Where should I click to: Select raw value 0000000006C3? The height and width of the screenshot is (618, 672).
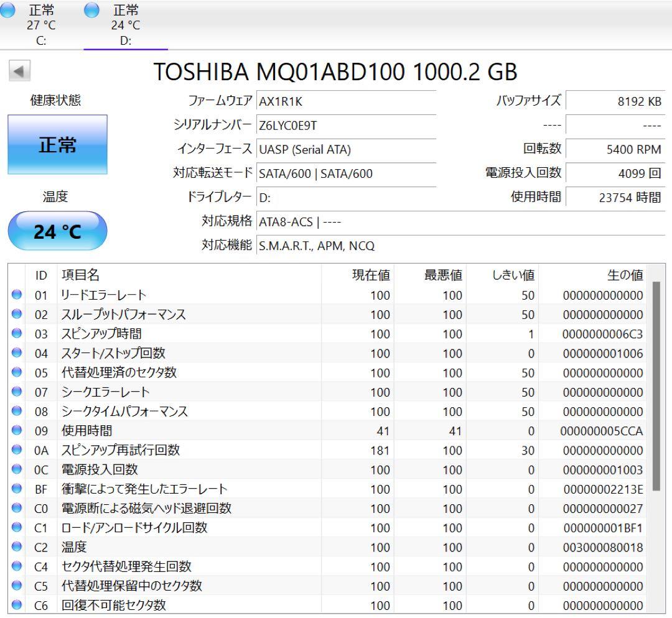[602, 334]
